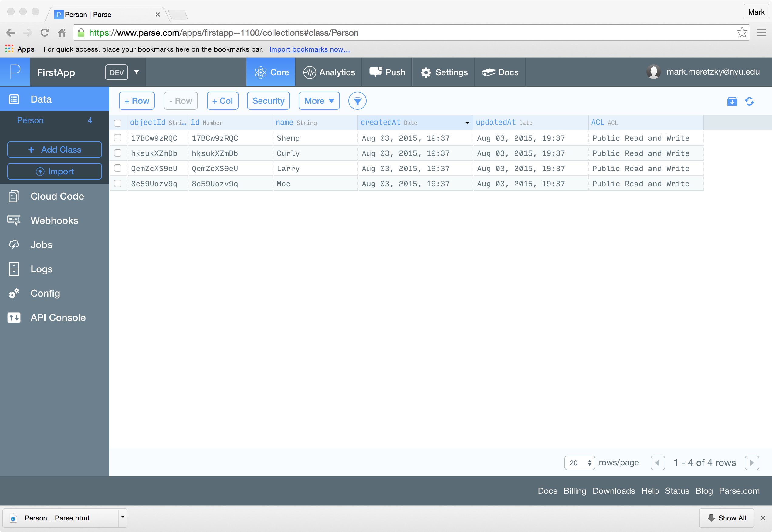Open Logs in the sidebar
Image resolution: width=772 pixels, height=532 pixels.
point(54,269)
